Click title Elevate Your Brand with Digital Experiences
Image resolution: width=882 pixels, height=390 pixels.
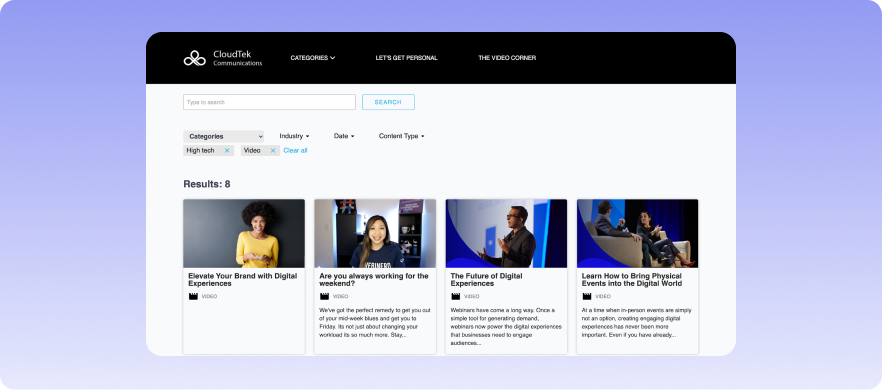click(242, 280)
